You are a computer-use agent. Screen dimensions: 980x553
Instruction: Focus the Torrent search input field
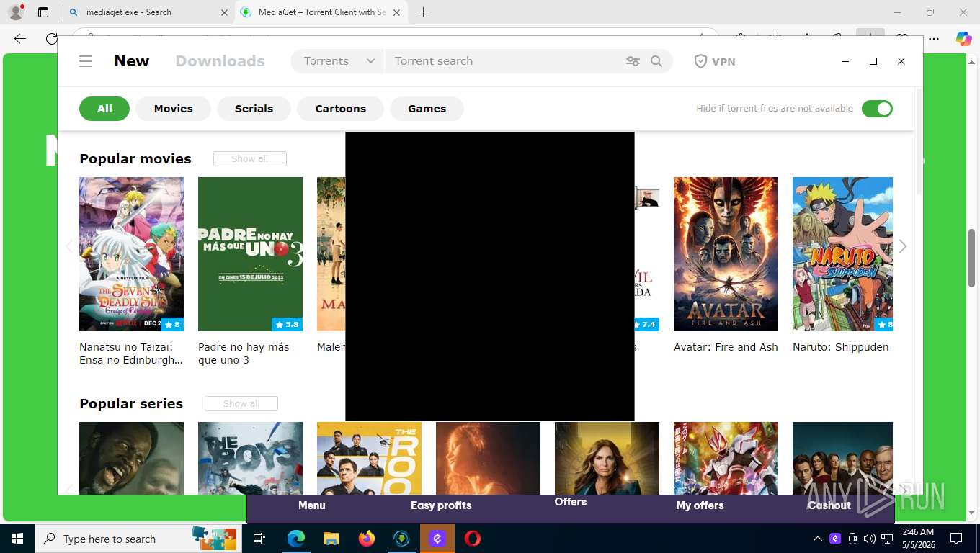(x=504, y=61)
